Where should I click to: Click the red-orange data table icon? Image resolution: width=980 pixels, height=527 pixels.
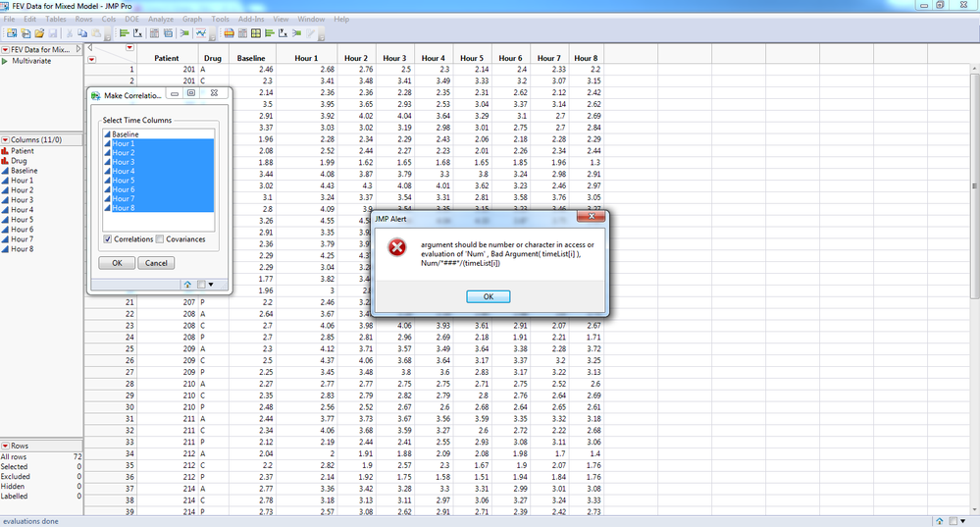[x=229, y=33]
